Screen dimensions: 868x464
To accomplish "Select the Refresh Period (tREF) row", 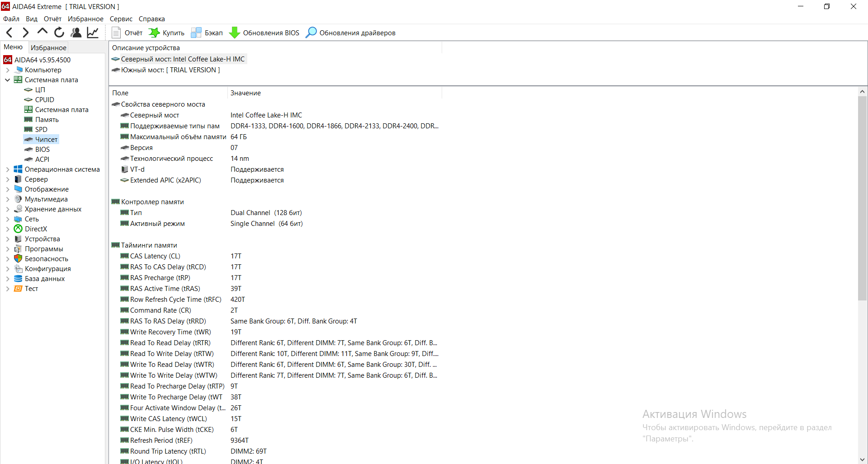I will 276,441.
